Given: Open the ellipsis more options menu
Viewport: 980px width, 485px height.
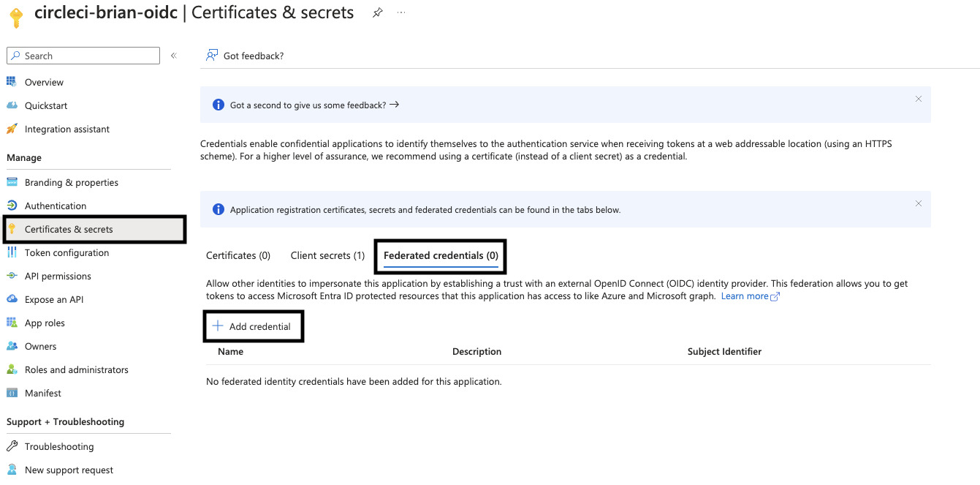Looking at the screenshot, I should click(401, 12).
